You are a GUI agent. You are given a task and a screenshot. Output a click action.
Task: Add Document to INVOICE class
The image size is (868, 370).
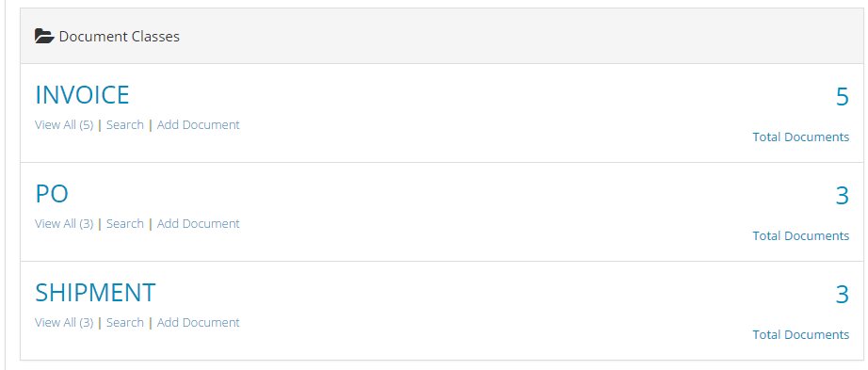(199, 124)
